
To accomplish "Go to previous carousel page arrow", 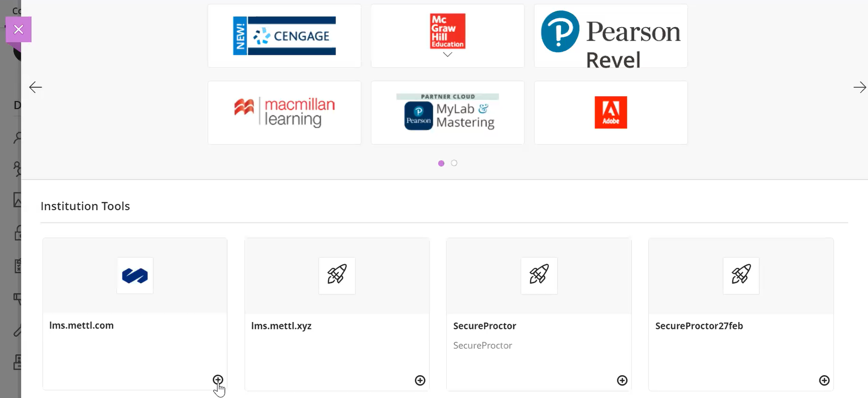I will click(36, 87).
